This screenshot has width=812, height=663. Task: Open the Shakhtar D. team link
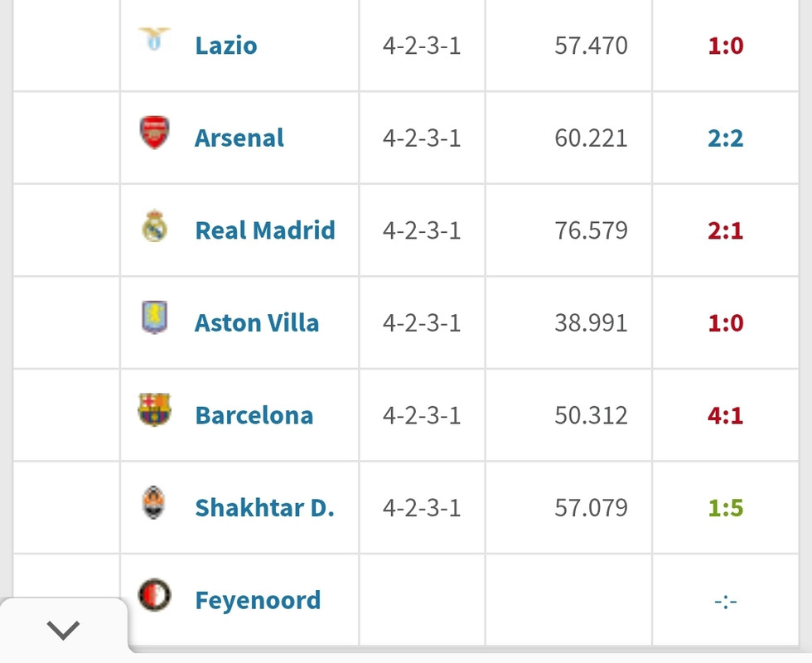click(264, 508)
